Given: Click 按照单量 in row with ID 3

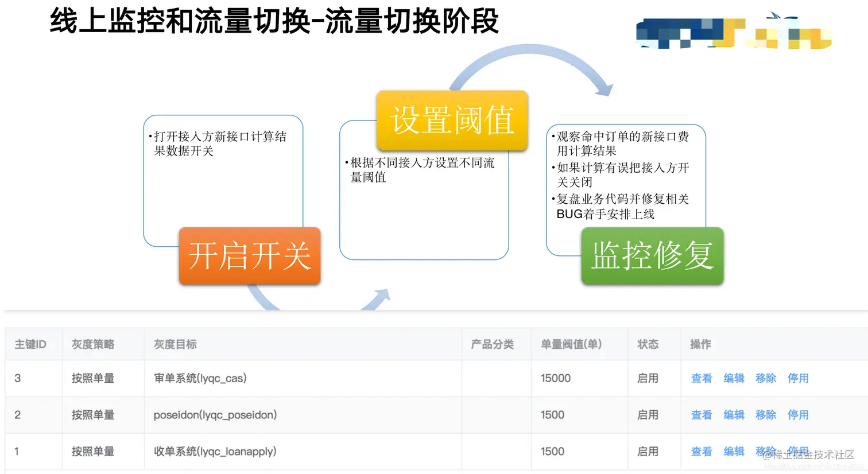Looking at the screenshot, I should pos(93,378).
